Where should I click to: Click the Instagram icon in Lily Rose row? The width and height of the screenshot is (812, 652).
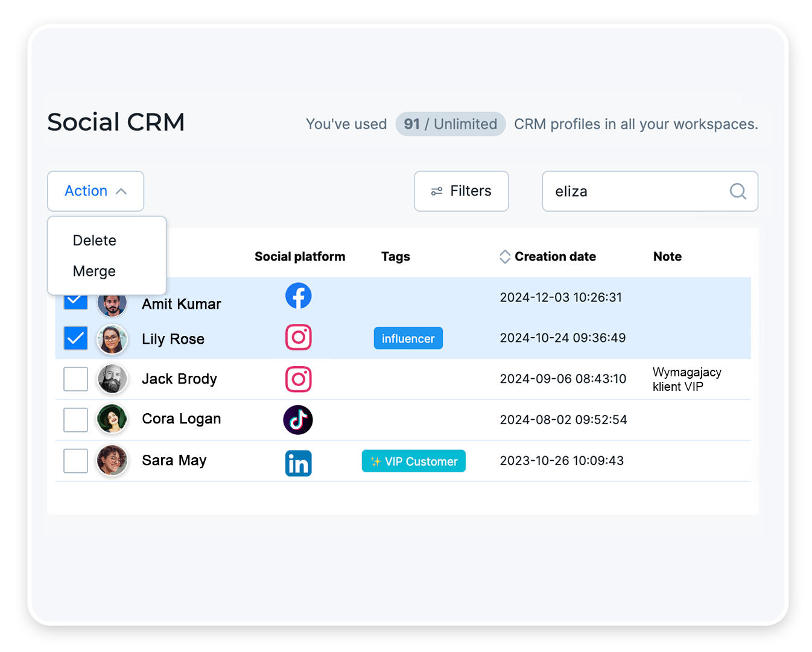298,337
